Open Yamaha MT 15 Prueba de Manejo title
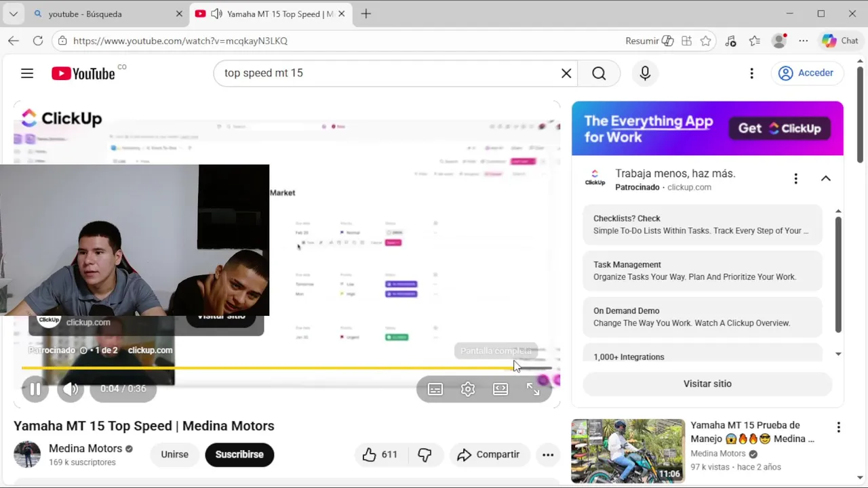This screenshot has height=488, width=868. [x=752, y=432]
